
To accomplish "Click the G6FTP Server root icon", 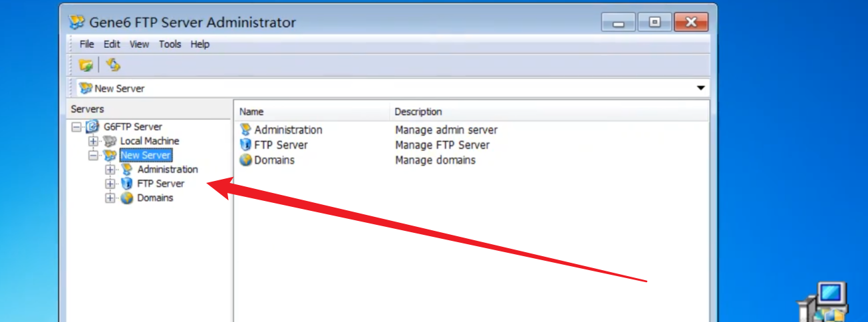I will tap(92, 126).
